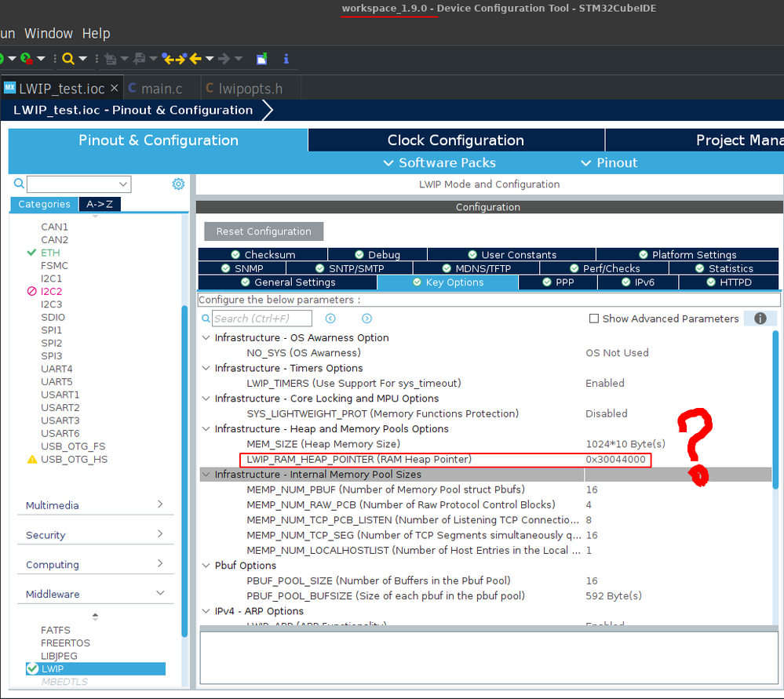Screen dimensions: 784x699
Task: Open the Software Packs dropdown
Action: pos(439,163)
